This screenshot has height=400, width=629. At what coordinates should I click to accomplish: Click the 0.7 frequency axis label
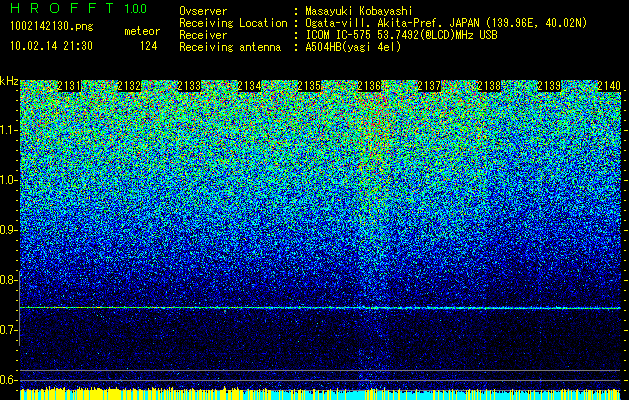(x=8, y=330)
